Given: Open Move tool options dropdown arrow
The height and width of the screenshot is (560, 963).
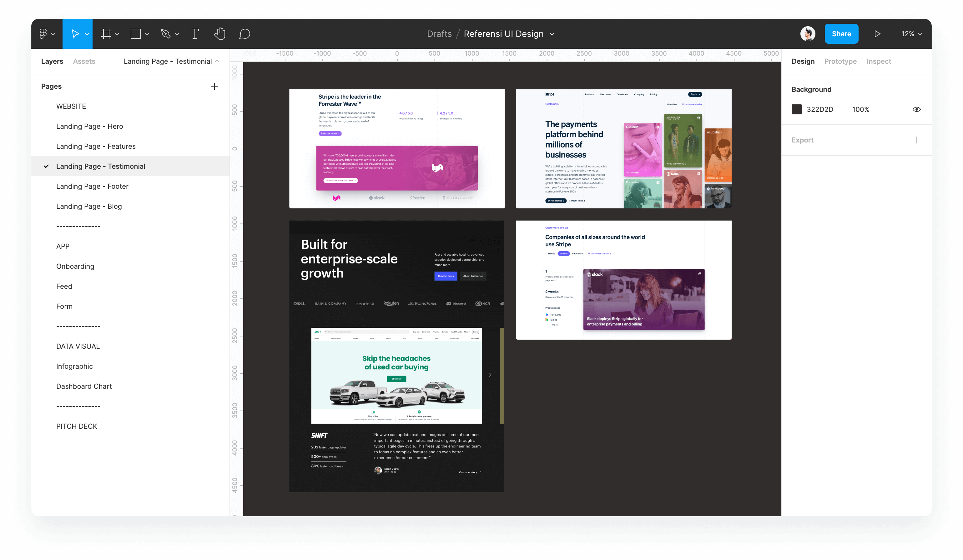Looking at the screenshot, I should click(87, 34).
